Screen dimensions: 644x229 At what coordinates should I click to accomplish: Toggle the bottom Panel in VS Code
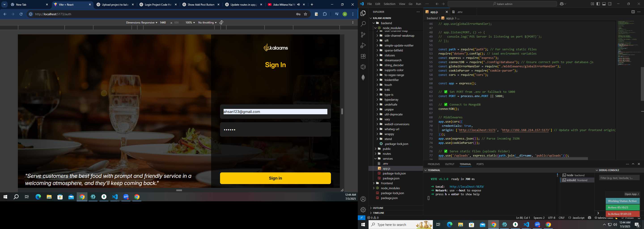[x=604, y=4]
